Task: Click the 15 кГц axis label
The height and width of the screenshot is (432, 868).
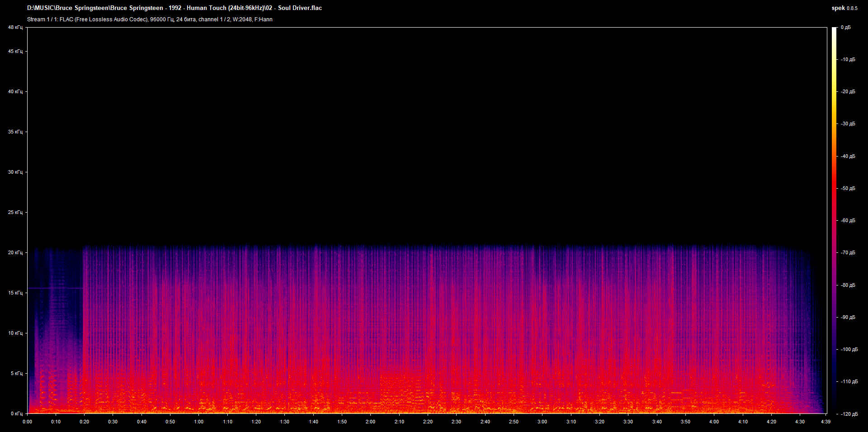Action: (x=15, y=293)
